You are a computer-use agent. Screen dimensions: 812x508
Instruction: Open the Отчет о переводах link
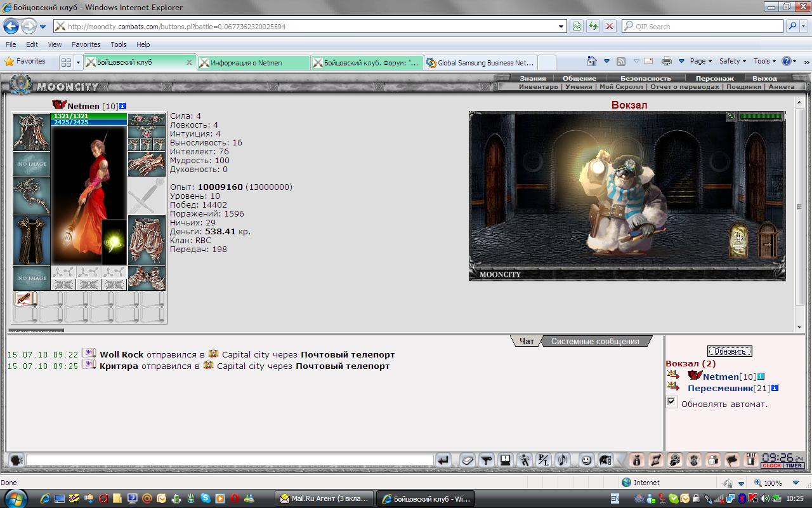pyautogui.click(x=684, y=87)
